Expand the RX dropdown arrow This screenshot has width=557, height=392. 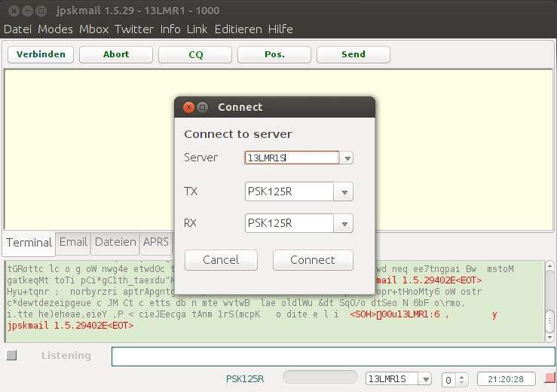pyautogui.click(x=344, y=224)
